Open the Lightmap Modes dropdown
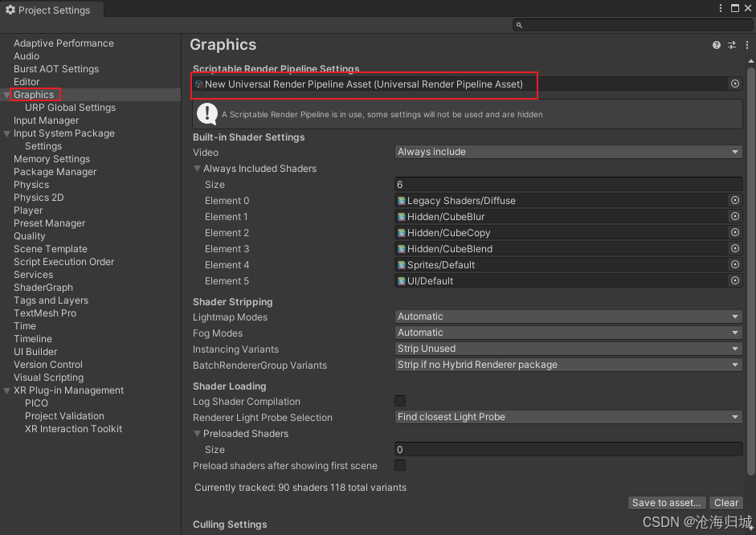Viewport: 756px width, 535px height. coord(569,317)
